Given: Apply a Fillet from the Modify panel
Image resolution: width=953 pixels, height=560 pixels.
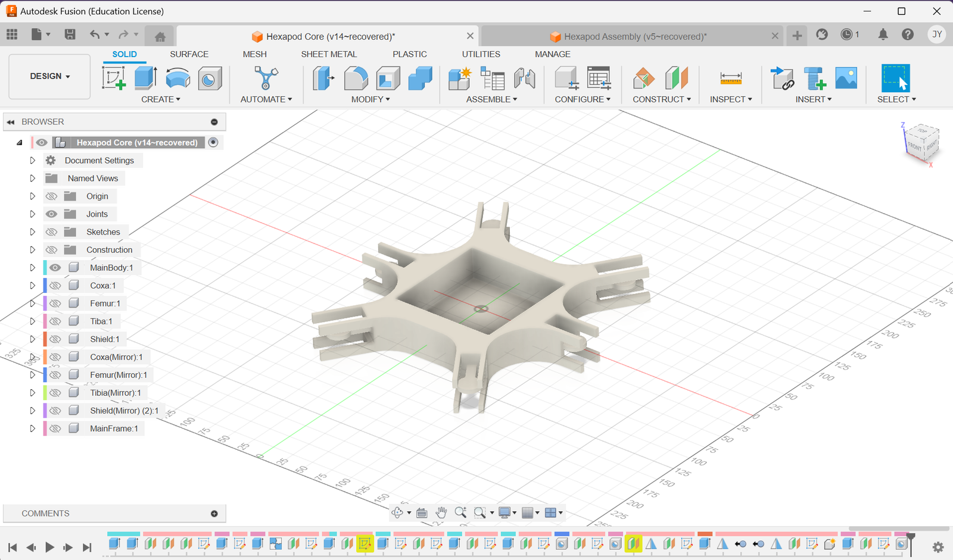Looking at the screenshot, I should click(x=355, y=78).
